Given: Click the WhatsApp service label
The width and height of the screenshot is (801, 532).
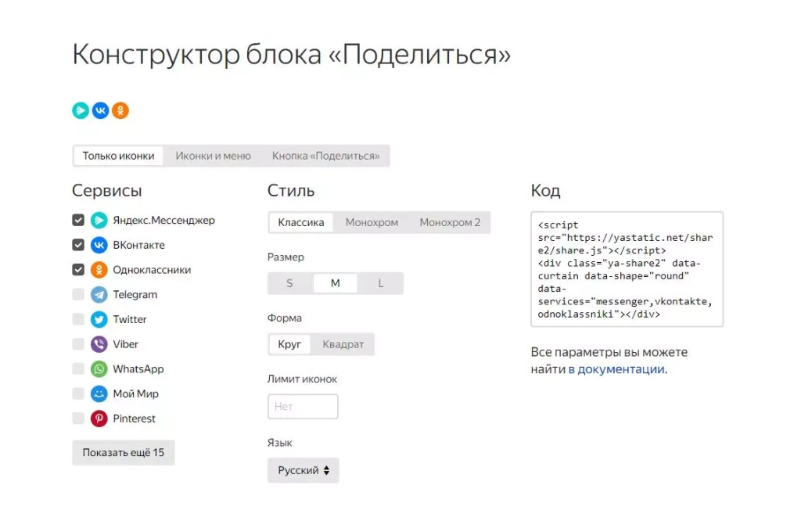Looking at the screenshot, I should (138, 369).
